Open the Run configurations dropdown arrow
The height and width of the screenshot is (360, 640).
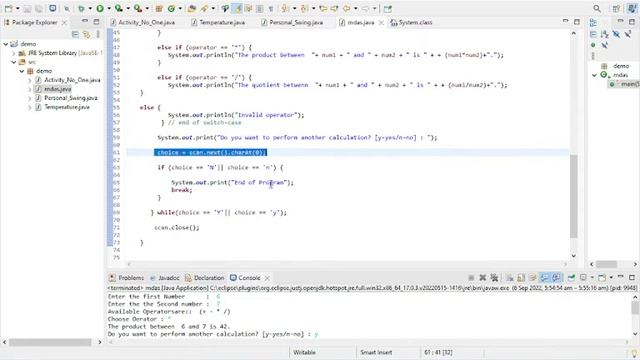pos(109,9)
